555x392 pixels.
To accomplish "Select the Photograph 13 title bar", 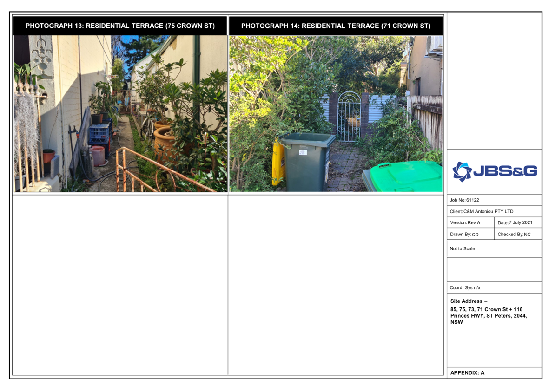I will tap(120, 26).
